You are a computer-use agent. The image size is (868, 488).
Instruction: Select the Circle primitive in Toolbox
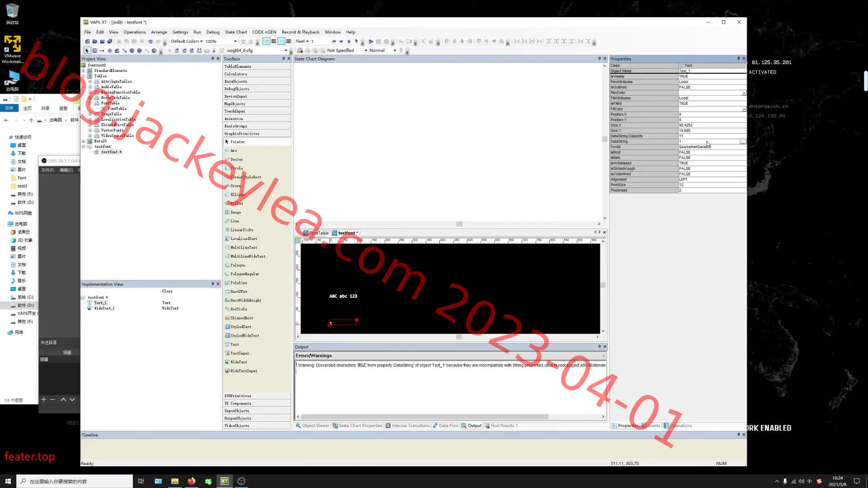[x=236, y=168]
